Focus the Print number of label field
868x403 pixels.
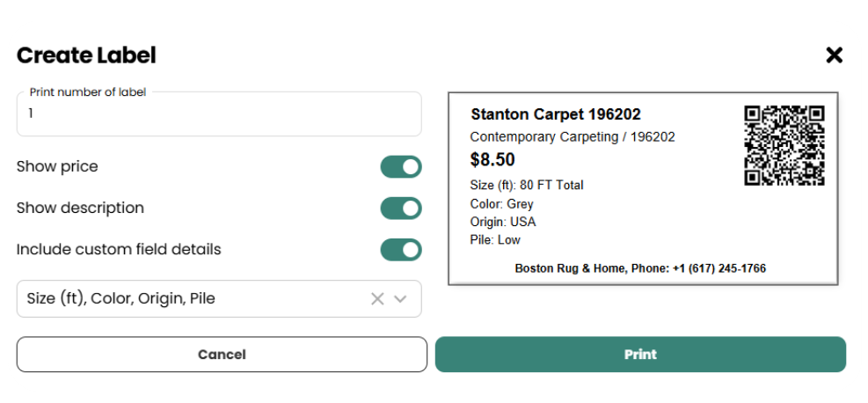point(219,114)
